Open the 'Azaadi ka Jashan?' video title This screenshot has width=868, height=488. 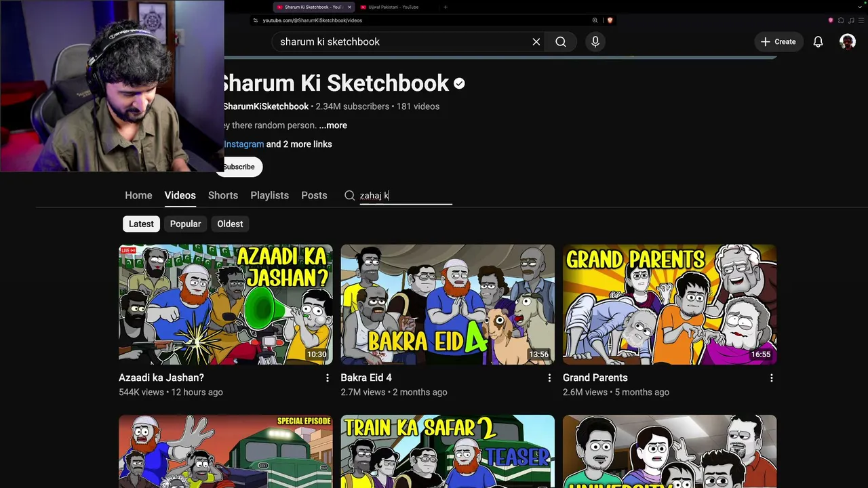tap(161, 378)
